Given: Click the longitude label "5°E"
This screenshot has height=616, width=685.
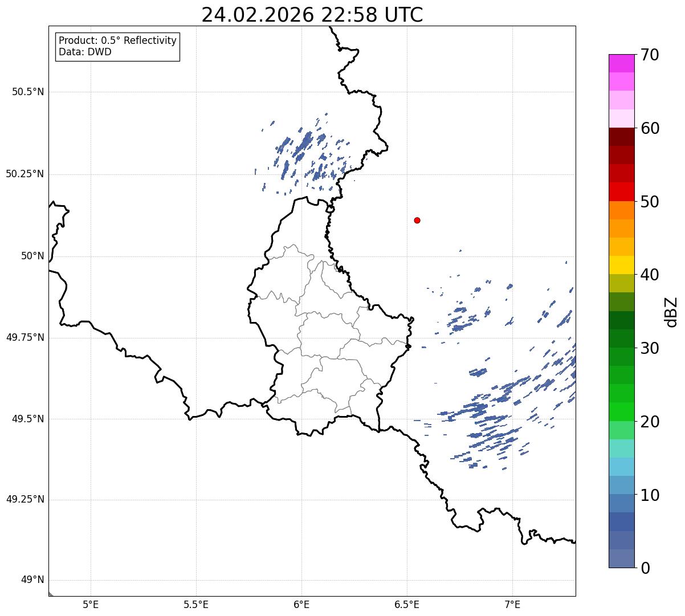Looking at the screenshot, I should 91,605.
